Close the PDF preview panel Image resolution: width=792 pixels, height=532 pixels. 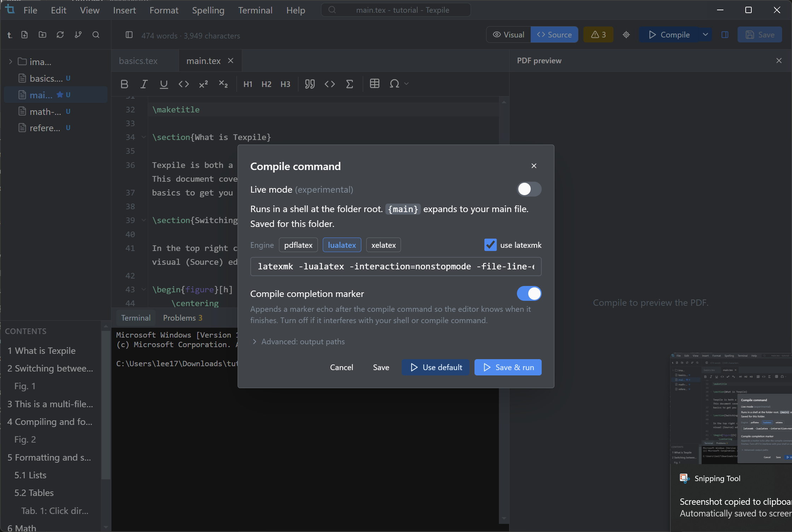coord(779,60)
